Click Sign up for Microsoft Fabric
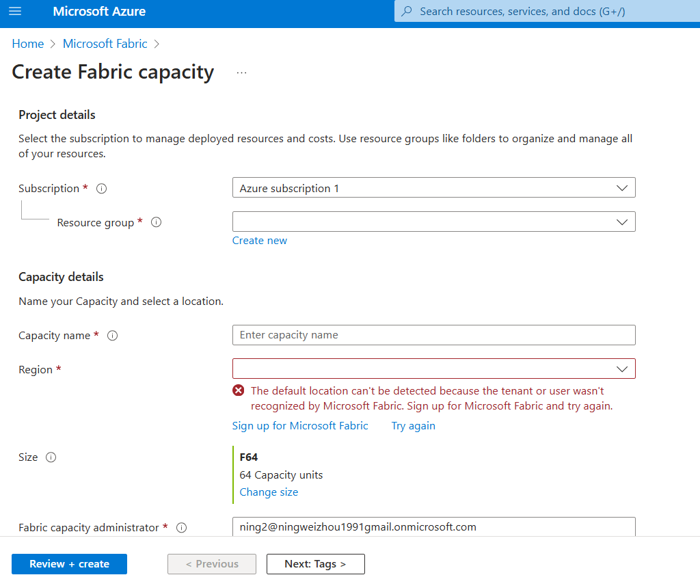Image resolution: width=700 pixels, height=588 pixels. point(299,425)
